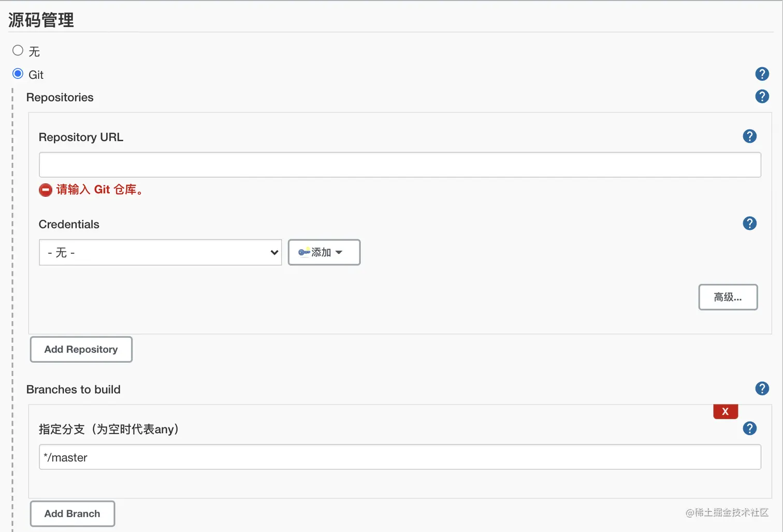Select the Git radio button
783x532 pixels.
17,74
